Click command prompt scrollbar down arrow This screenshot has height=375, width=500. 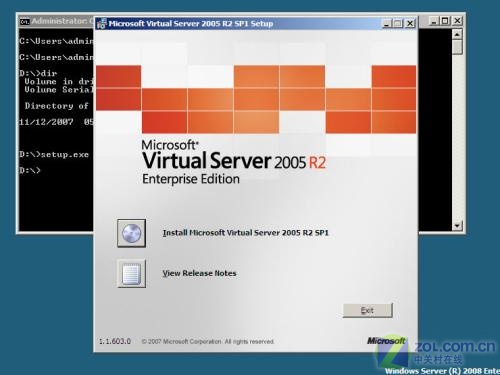point(457,226)
